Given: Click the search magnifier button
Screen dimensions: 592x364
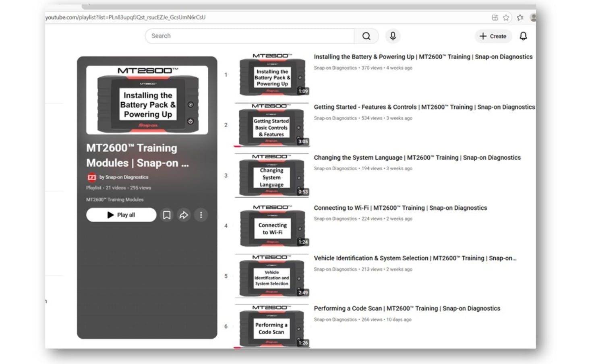Looking at the screenshot, I should tap(366, 36).
